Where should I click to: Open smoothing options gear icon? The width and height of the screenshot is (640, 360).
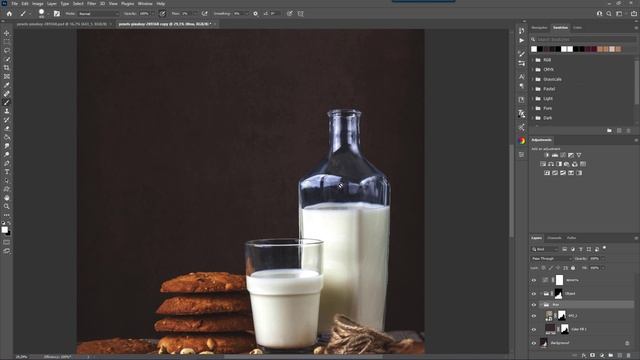(256, 13)
